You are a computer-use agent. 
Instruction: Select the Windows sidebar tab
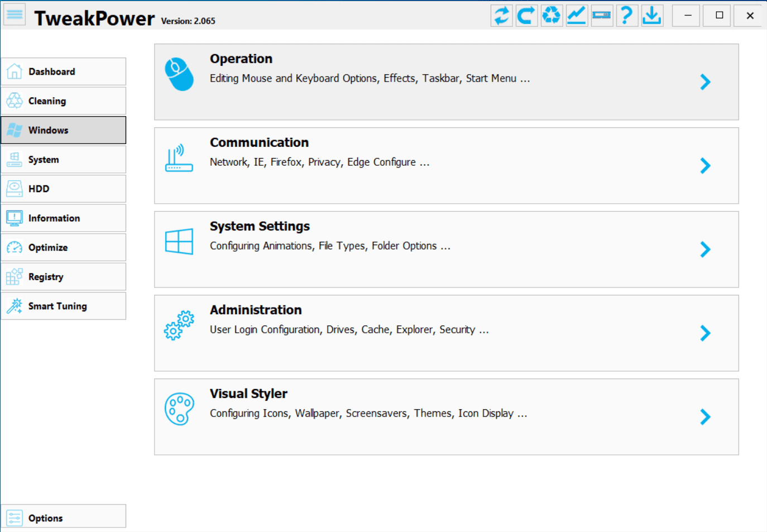point(64,130)
